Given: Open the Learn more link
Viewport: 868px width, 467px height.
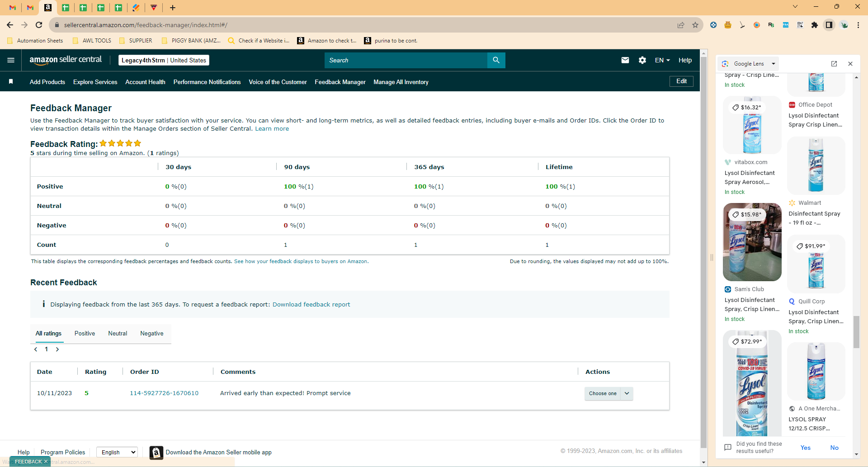Looking at the screenshot, I should (x=272, y=129).
